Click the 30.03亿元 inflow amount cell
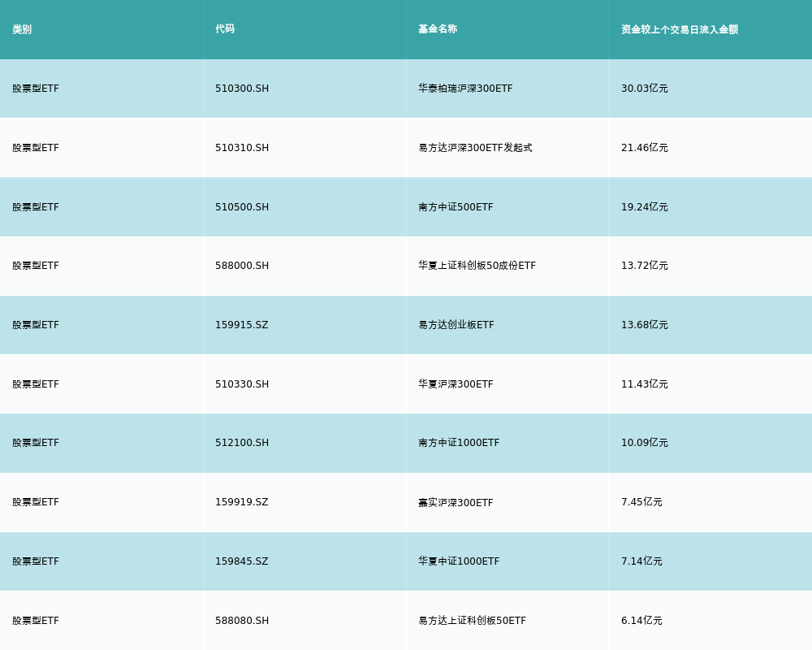 coord(645,89)
